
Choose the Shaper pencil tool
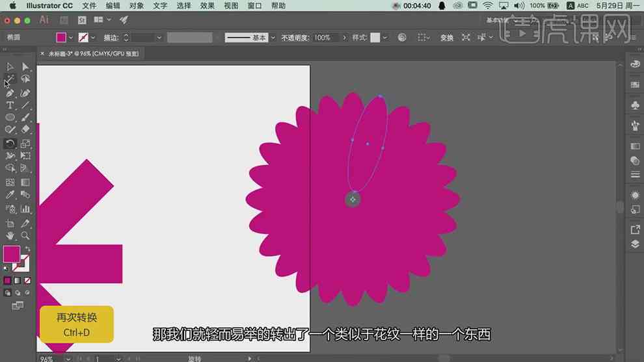point(10,129)
